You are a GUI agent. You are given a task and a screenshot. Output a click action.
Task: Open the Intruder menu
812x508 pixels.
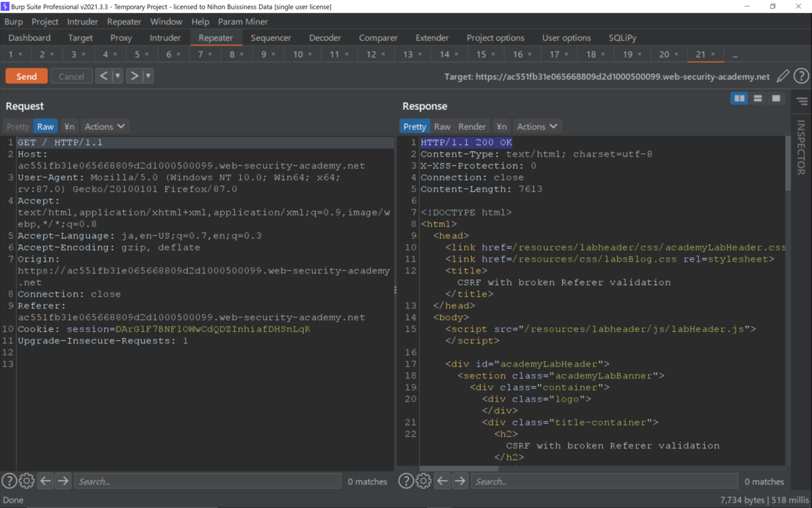[83, 22]
